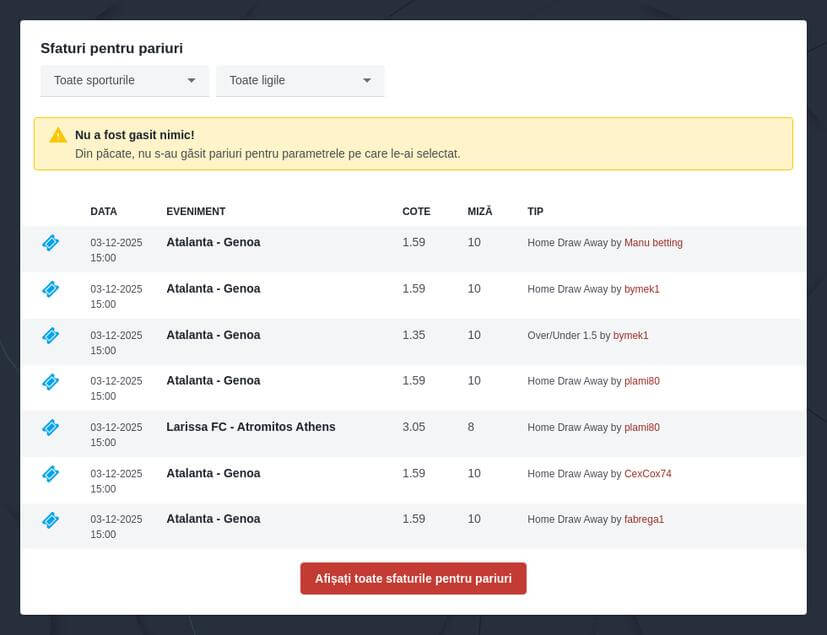The height and width of the screenshot is (635, 827).
Task: Click ticket icon in bymek1 Home Draw Away row
Action: (50, 289)
